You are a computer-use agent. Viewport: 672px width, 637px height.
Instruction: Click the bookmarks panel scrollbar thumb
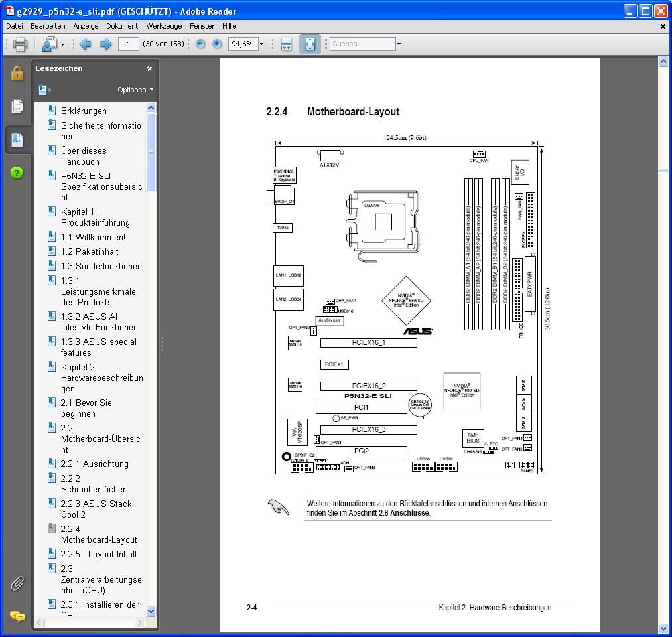(x=151, y=152)
